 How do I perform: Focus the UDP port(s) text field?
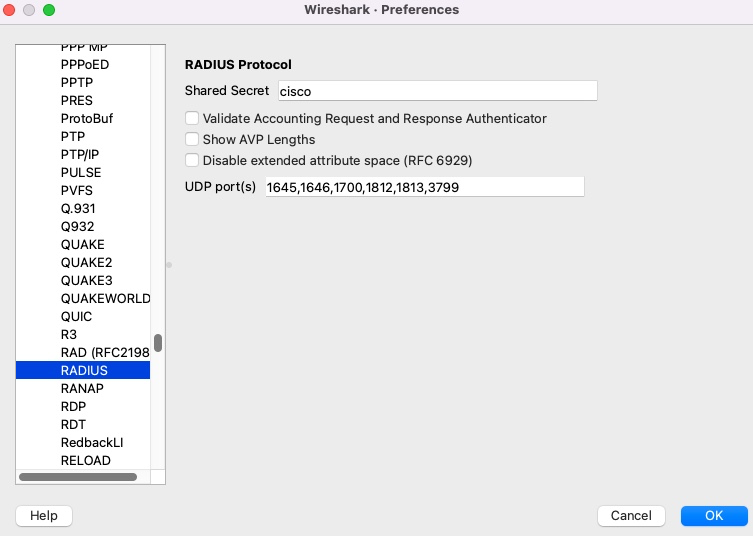(x=425, y=187)
